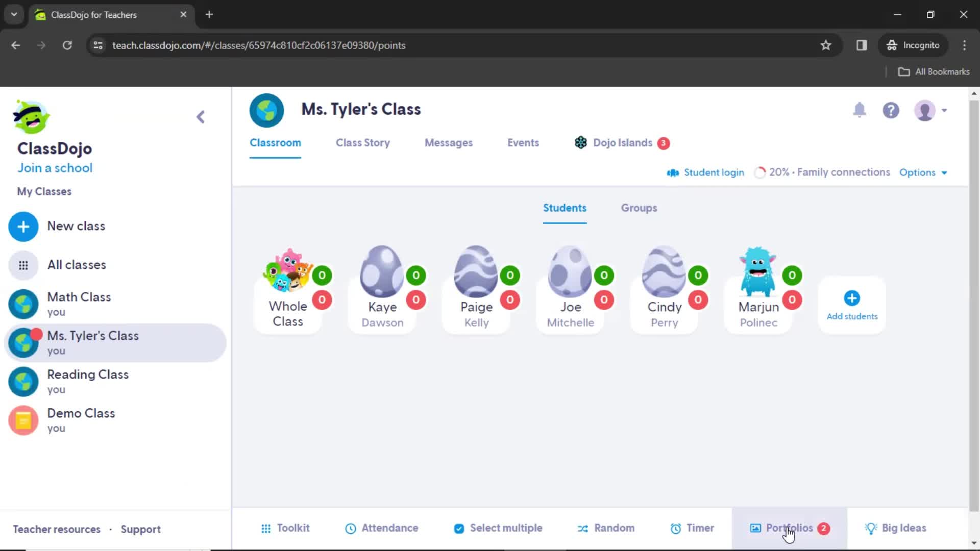View site information icon in address bar
The height and width of the screenshot is (551, 980).
(x=98, y=45)
